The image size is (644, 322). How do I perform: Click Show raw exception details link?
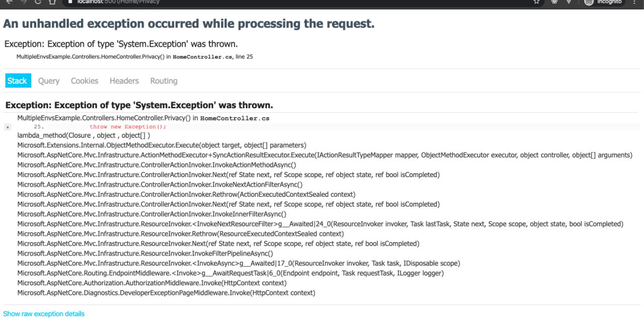click(44, 314)
